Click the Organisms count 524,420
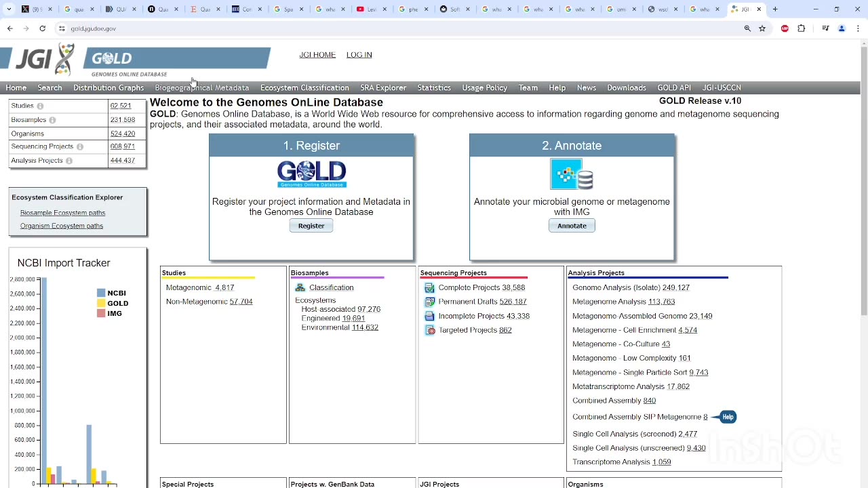Viewport: 868px width, 488px height. tap(123, 134)
